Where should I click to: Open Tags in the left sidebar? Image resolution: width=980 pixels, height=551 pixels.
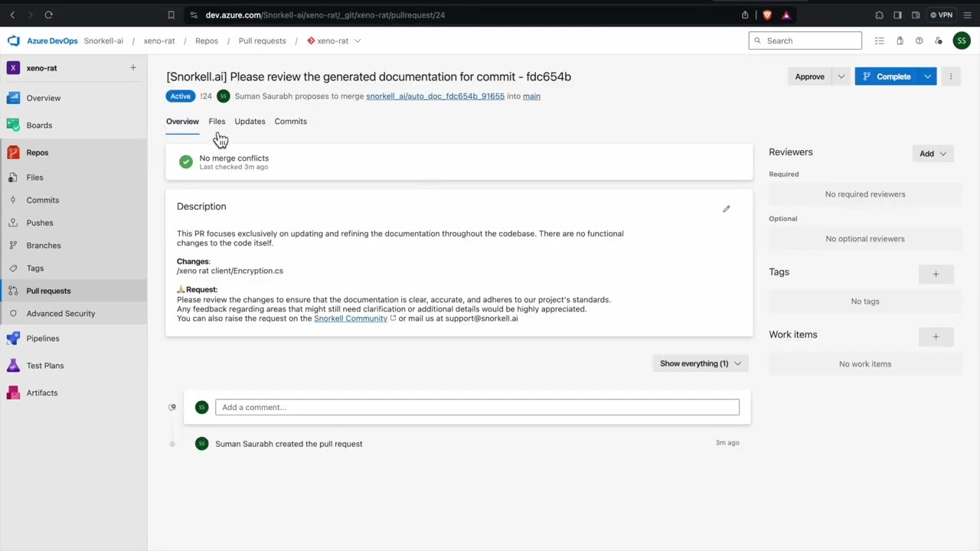pyautogui.click(x=73, y=268)
